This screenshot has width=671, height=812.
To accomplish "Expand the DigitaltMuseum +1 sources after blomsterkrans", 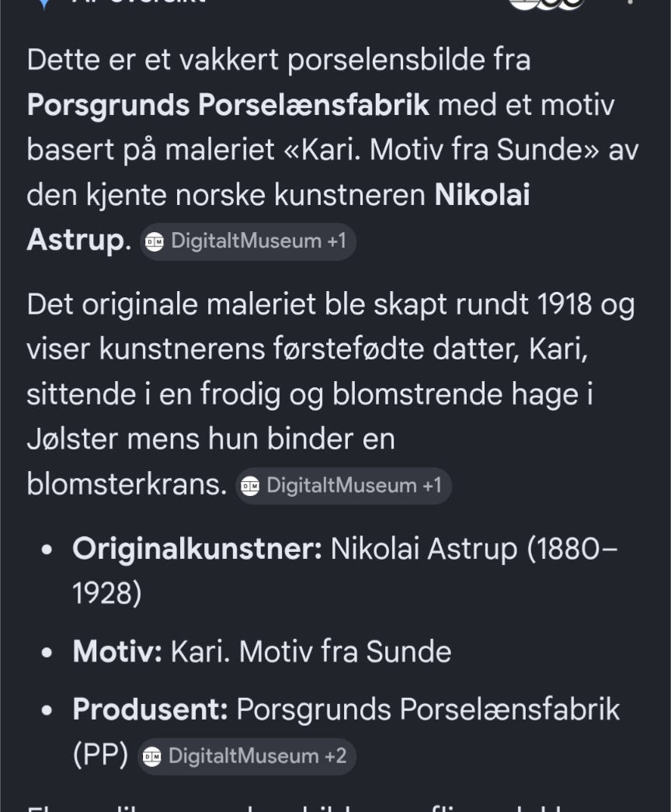I will (343, 486).
